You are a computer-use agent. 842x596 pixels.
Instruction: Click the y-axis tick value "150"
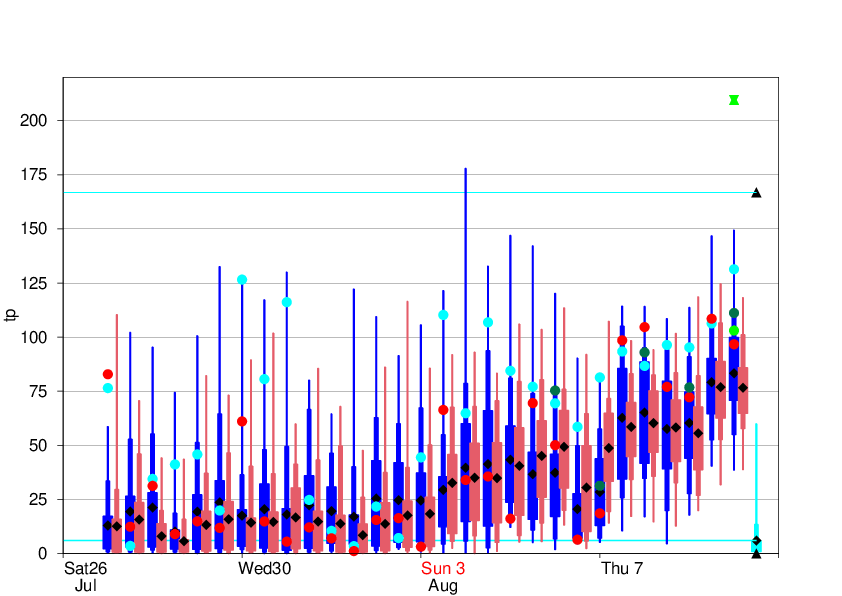(33, 229)
